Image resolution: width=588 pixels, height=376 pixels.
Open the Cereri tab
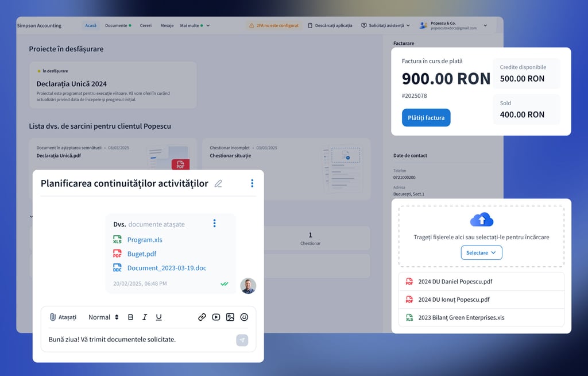pos(146,26)
